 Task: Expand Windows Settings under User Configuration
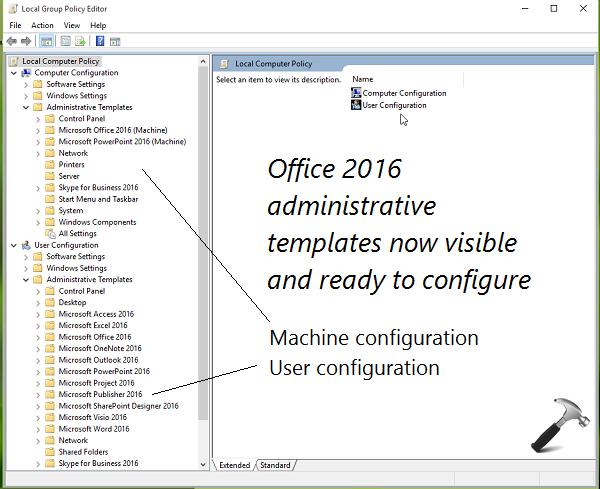click(26, 268)
